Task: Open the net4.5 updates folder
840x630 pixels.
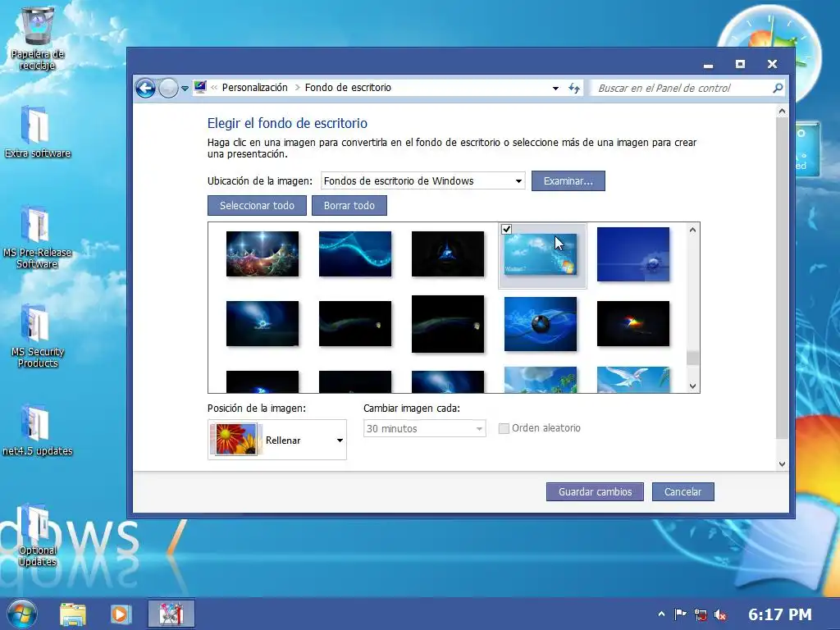Action: [37, 430]
